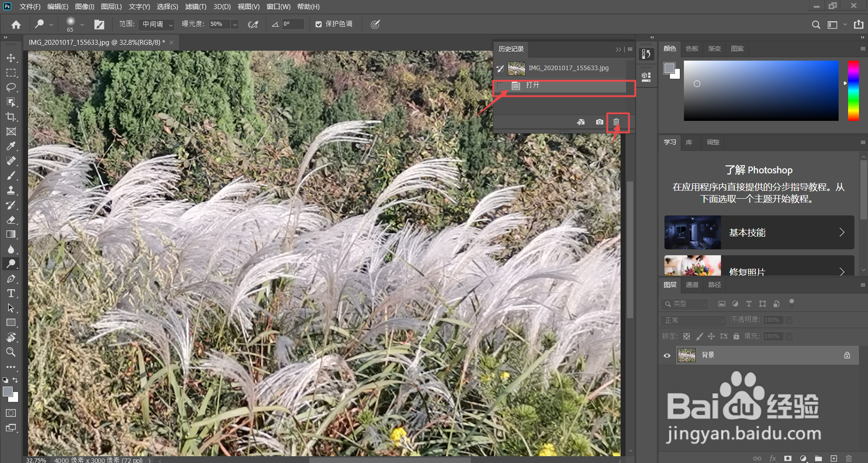This screenshot has width=868, height=463.
Task: Enable airbrush mode in options bar
Action: pos(253,24)
